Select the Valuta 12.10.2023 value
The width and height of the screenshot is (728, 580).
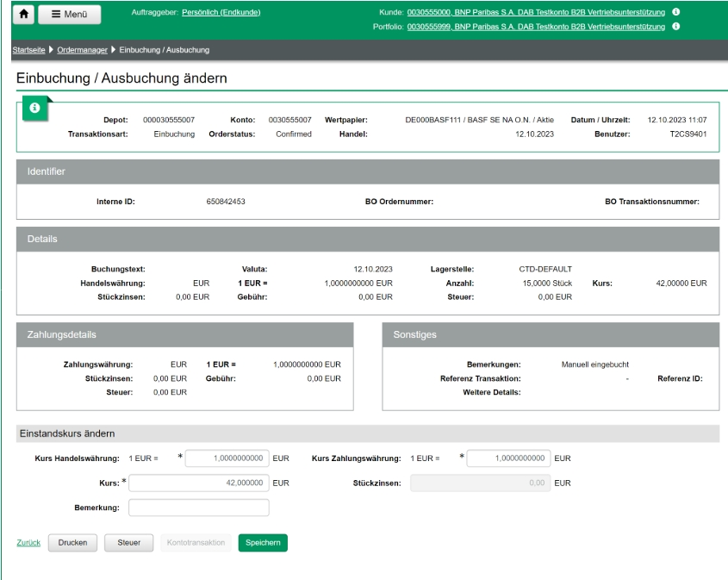coord(373,270)
